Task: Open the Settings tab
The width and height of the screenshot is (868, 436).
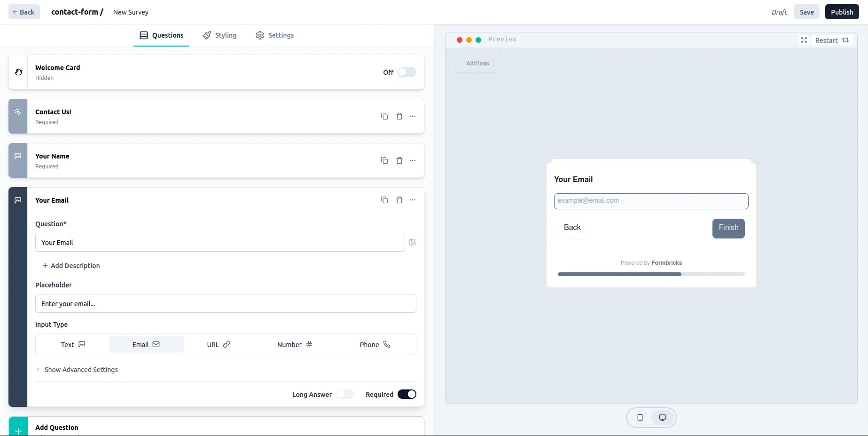Action: coord(275,35)
